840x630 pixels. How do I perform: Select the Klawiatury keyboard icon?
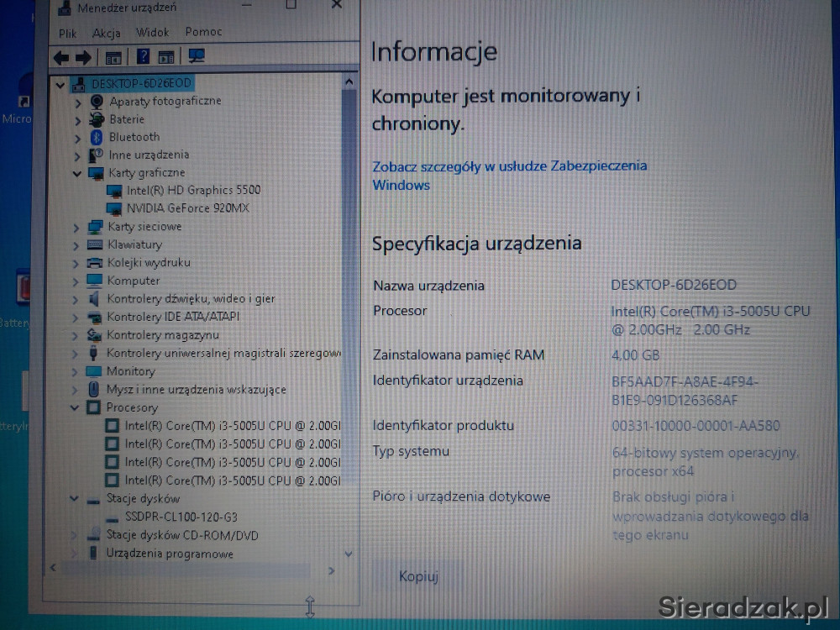coord(95,244)
